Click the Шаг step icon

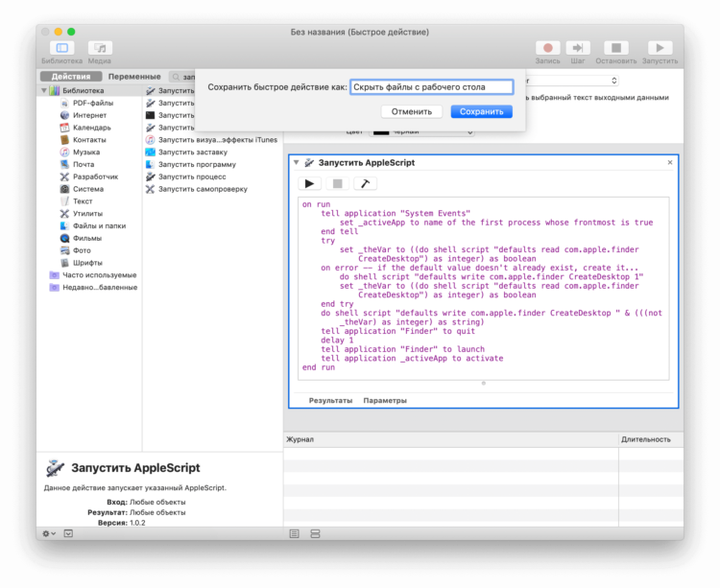click(x=578, y=48)
